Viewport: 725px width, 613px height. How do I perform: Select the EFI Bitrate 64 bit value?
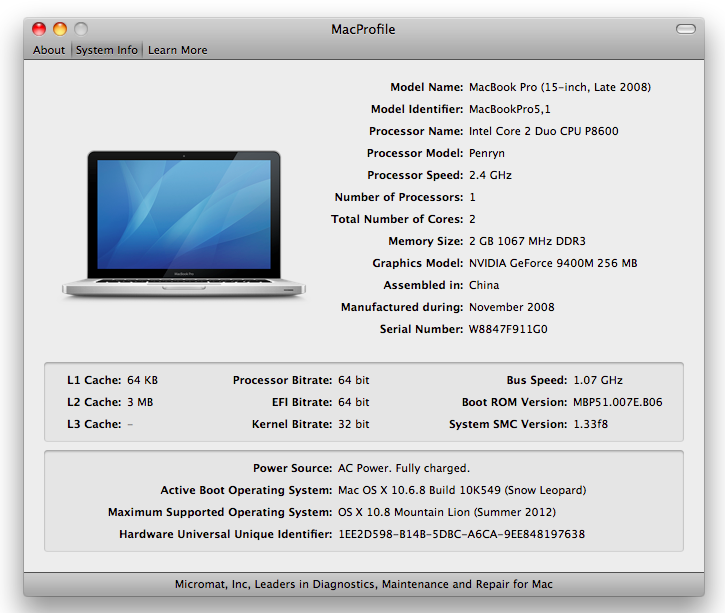tap(354, 402)
